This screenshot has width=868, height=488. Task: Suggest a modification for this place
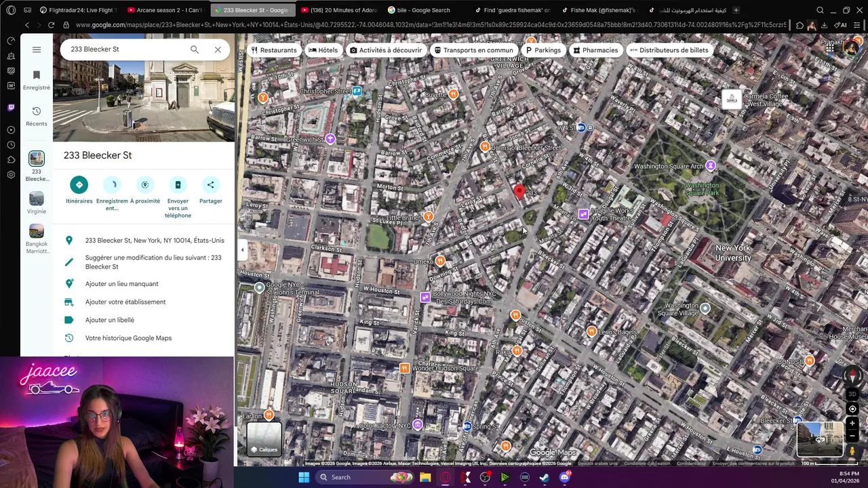tap(153, 262)
